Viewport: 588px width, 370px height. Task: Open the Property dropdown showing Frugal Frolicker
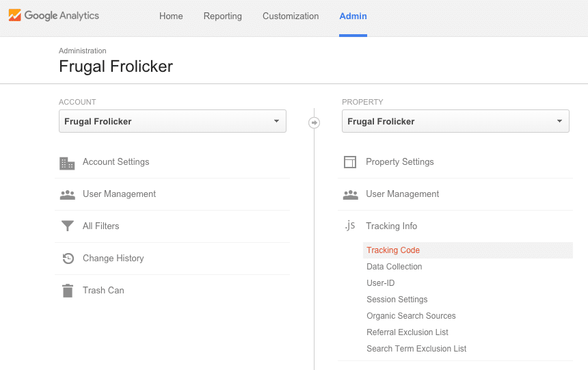click(x=455, y=121)
